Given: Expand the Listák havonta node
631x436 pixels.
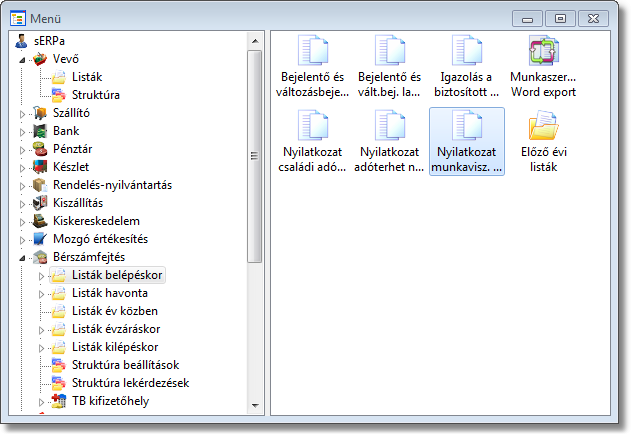Looking at the screenshot, I should tap(41, 294).
